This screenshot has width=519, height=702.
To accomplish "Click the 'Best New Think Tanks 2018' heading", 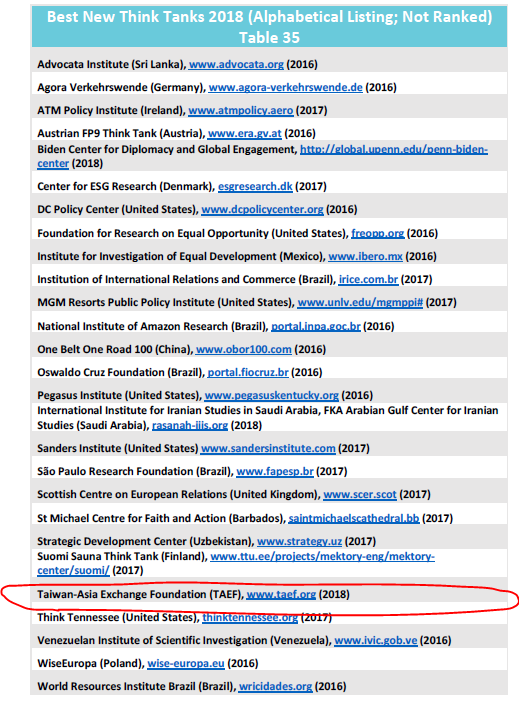I will click(x=145, y=17).
